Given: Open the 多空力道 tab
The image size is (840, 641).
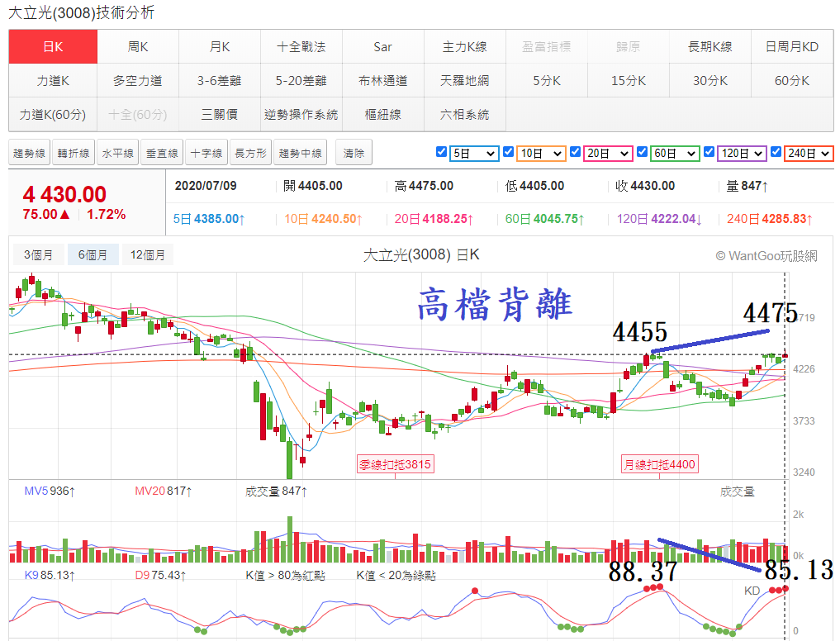Looking at the screenshot, I should pos(138,80).
